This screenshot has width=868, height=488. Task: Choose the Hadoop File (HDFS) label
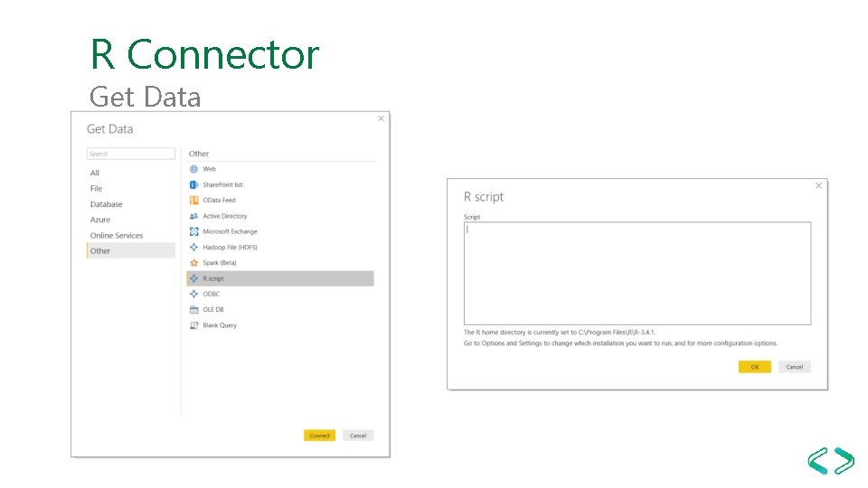[230, 248]
